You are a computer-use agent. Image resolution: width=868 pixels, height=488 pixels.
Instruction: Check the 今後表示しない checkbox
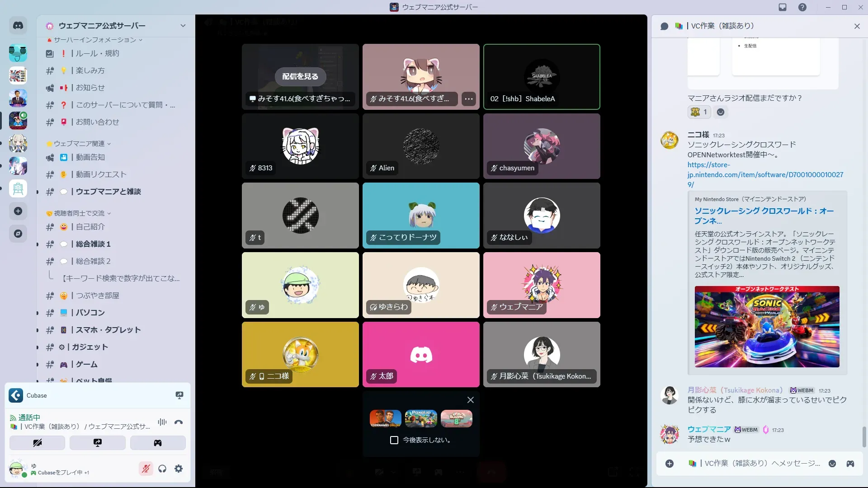[394, 440]
